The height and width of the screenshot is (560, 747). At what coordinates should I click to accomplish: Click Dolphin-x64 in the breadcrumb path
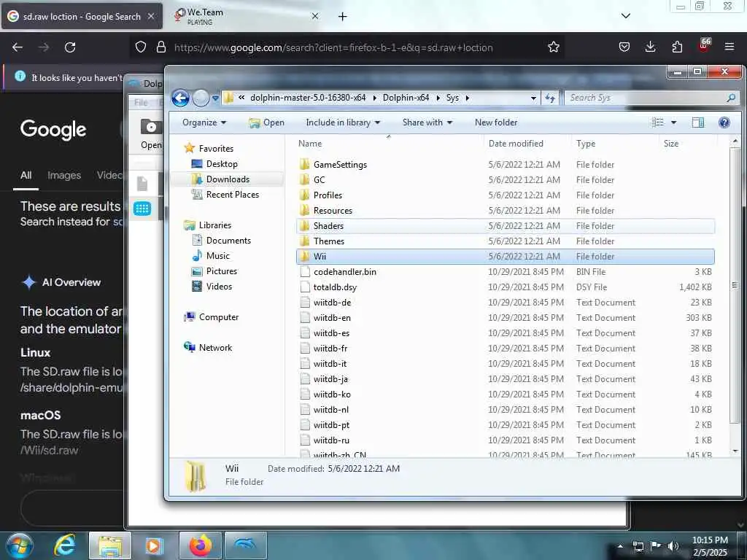click(x=406, y=98)
